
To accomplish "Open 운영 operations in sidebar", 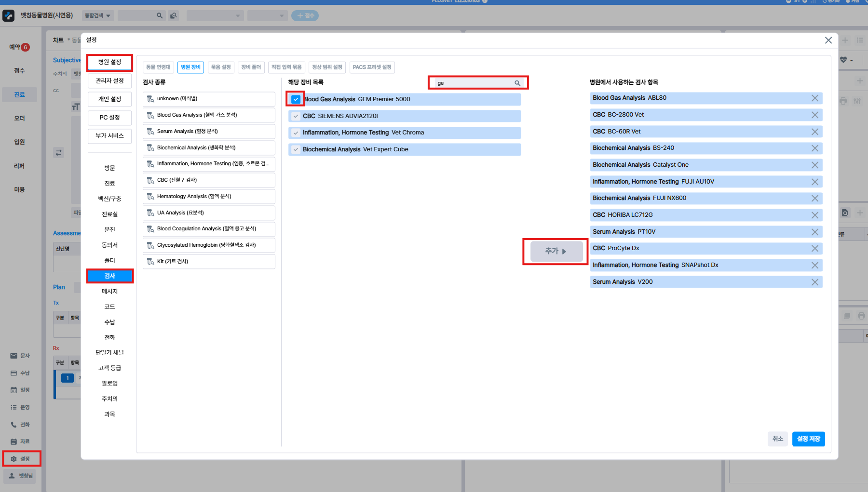I will point(20,407).
